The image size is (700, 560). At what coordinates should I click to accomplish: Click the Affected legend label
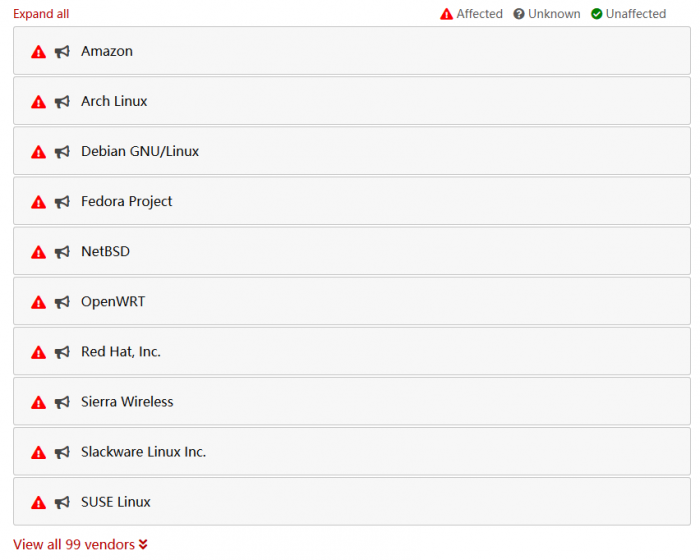479,14
